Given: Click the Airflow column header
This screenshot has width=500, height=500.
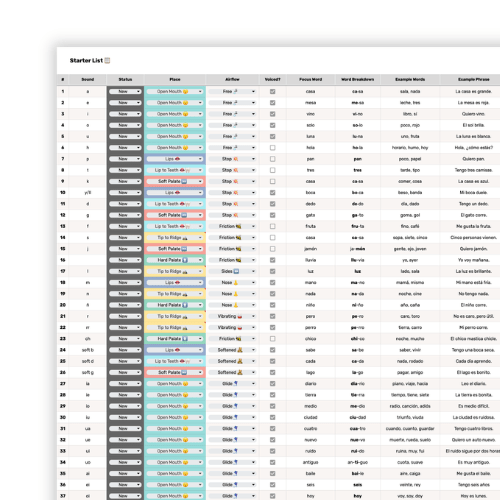Looking at the screenshot, I should pyautogui.click(x=232, y=79).
